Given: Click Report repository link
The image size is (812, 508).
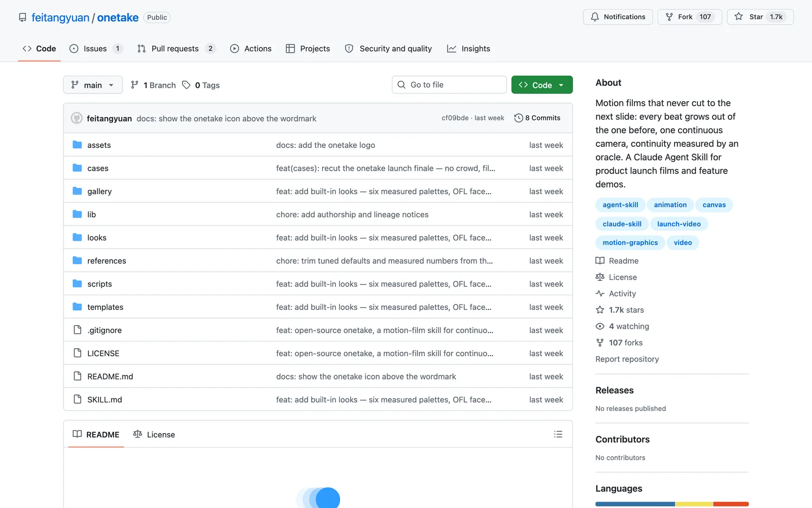Looking at the screenshot, I should (x=627, y=359).
